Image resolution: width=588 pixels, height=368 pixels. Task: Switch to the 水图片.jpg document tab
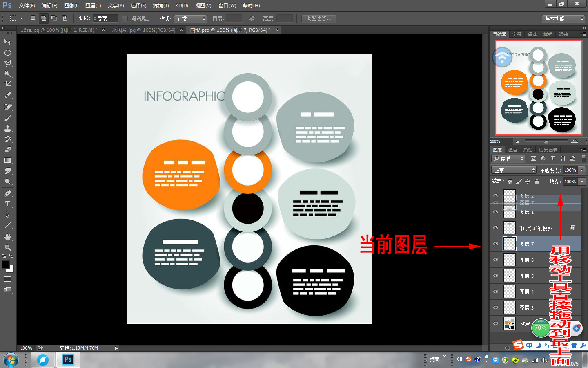pyautogui.click(x=144, y=30)
